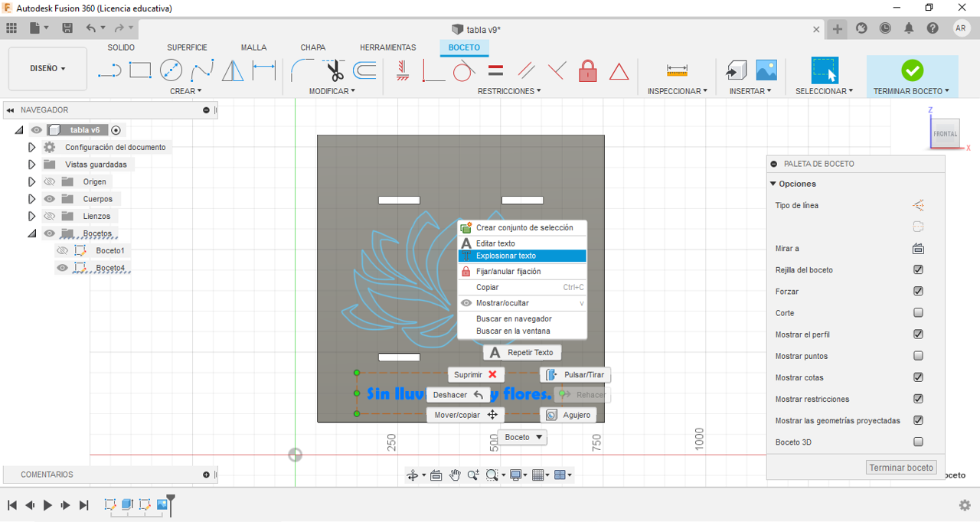The width and height of the screenshot is (980, 522).
Task: Open the Help question mark icon
Action: [x=933, y=28]
